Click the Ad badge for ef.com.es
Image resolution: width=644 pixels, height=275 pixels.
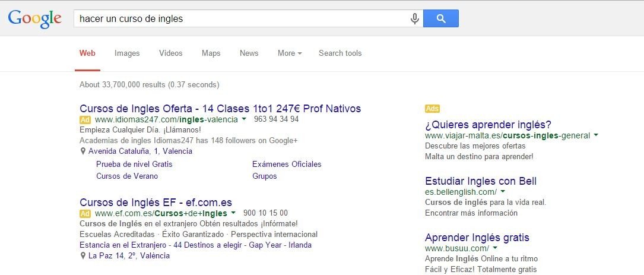point(85,213)
